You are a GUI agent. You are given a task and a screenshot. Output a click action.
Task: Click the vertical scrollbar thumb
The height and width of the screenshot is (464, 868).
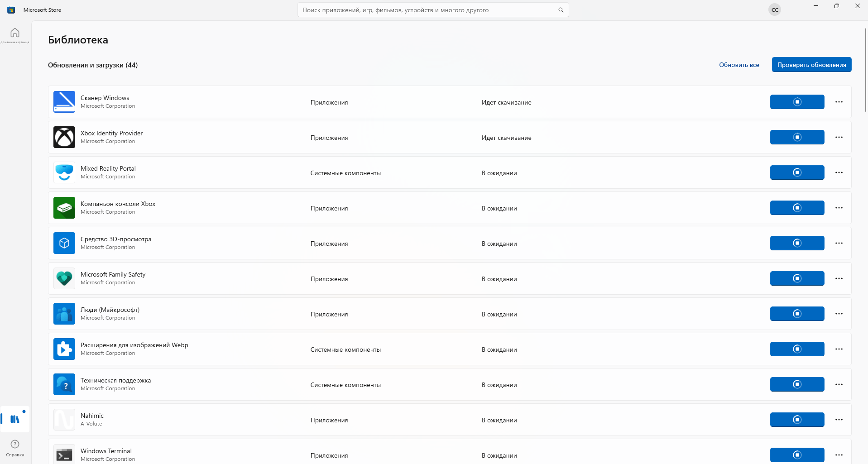[866, 70]
